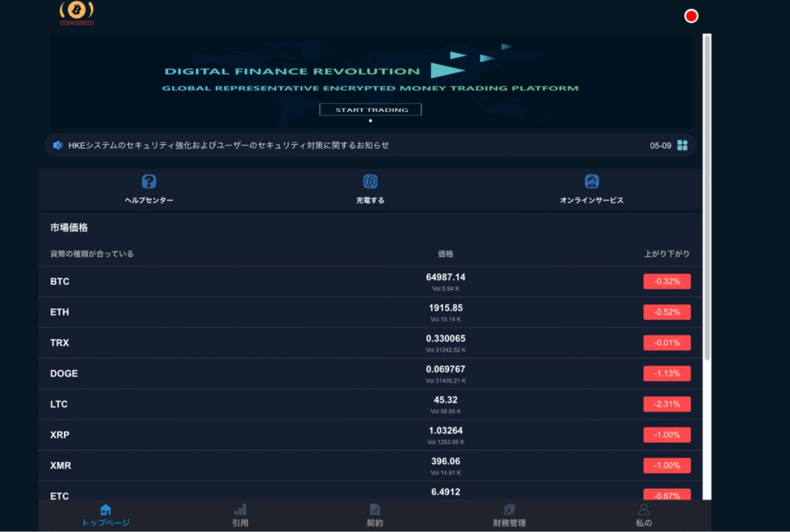Click the LTC -2.31% change badge
Screen dimensions: 790x532
[x=667, y=404]
